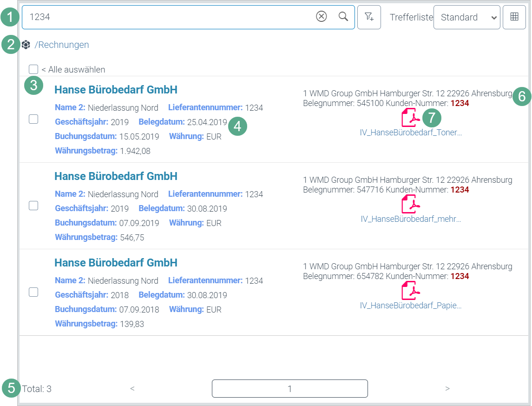The image size is (532, 406).
Task: Open PDF icon for IV_HanseBürobedarf_Toner
Action: 410,118
